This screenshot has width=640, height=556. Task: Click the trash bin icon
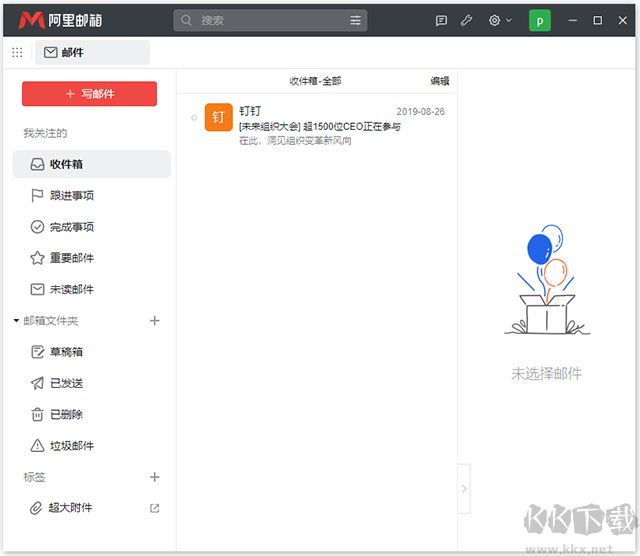coord(37,414)
